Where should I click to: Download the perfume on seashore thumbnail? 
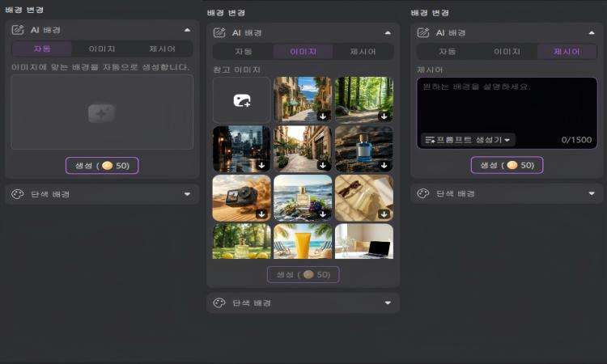click(x=323, y=214)
